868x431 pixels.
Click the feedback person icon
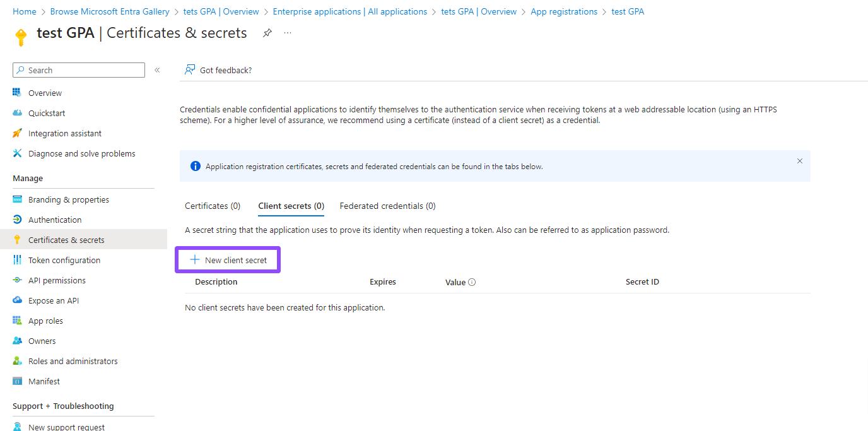click(189, 70)
